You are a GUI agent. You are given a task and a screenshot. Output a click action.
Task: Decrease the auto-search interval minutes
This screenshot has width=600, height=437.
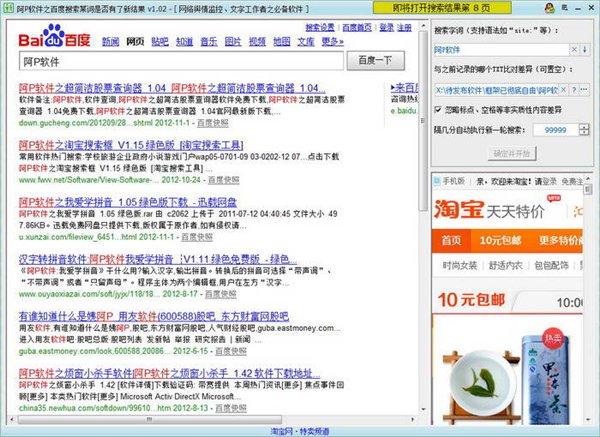[584, 132]
